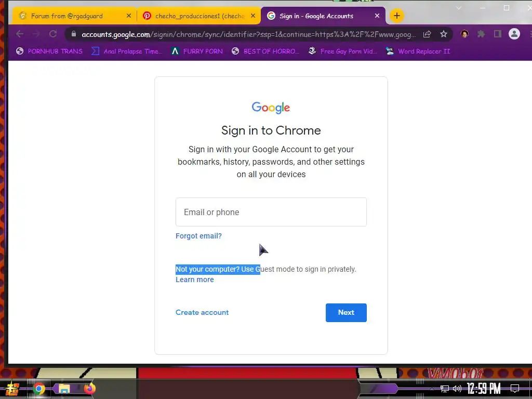Open the Extensions puzzle piece menu
The height and width of the screenshot is (399, 532).
pyautogui.click(x=481, y=34)
